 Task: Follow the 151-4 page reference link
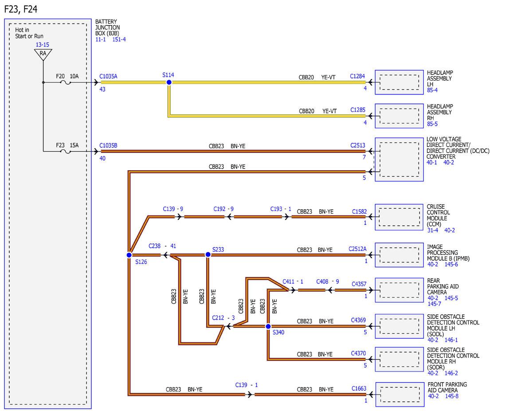click(119, 39)
